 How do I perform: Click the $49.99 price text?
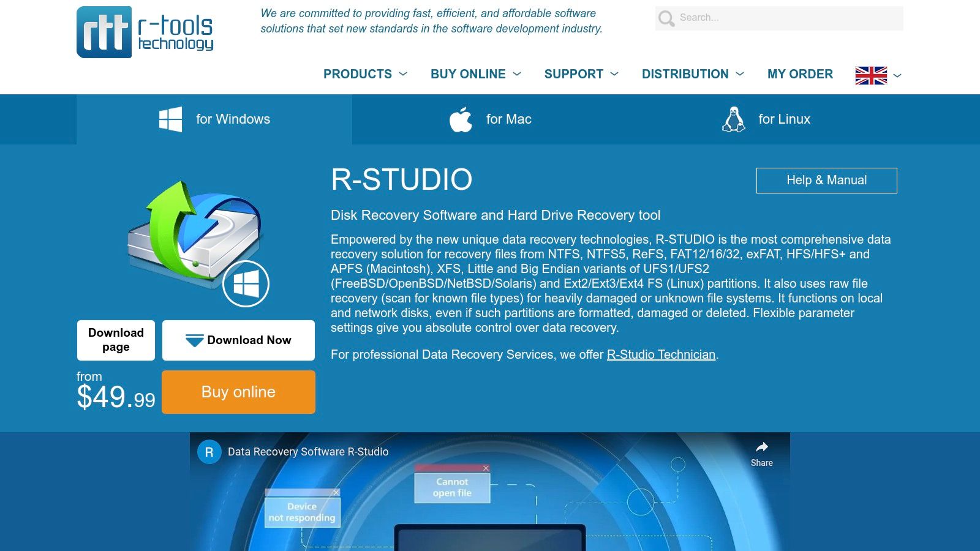[x=116, y=397]
